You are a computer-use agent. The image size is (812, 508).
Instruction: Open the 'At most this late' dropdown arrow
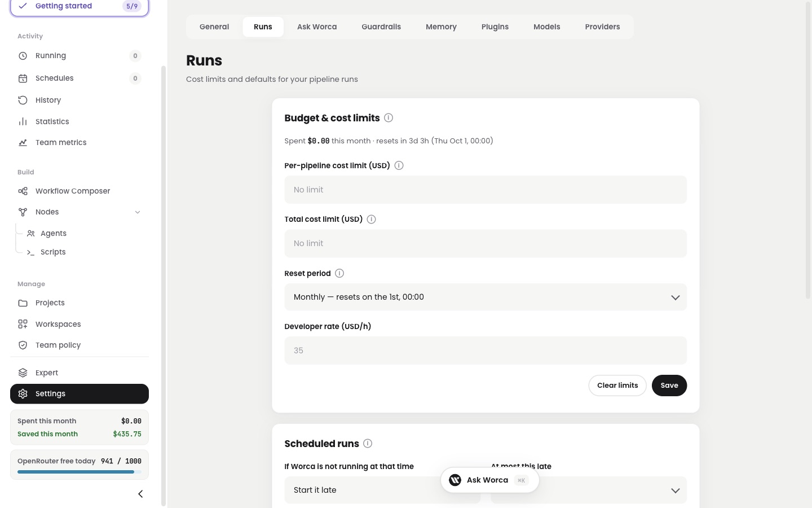(x=675, y=491)
